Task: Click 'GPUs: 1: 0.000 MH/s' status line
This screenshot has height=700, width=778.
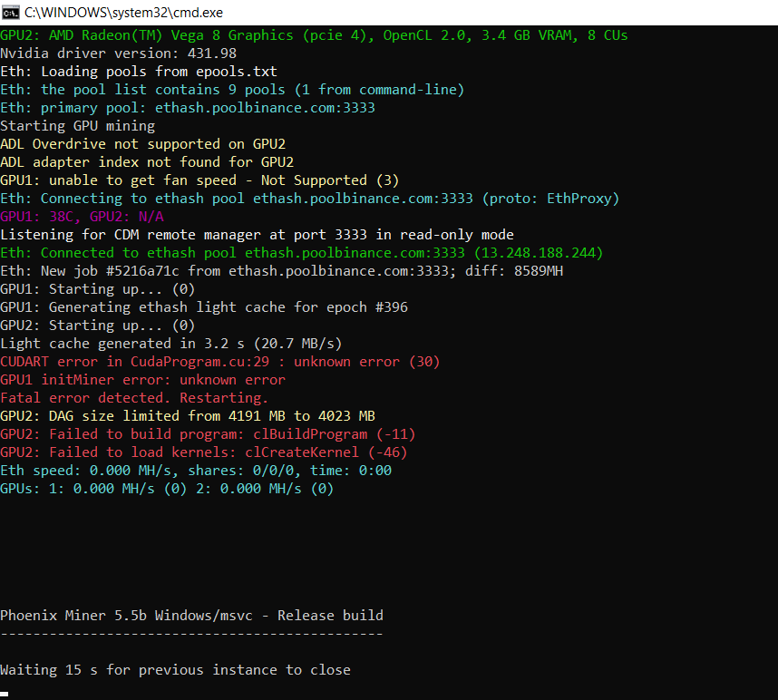Action: tap(167, 489)
